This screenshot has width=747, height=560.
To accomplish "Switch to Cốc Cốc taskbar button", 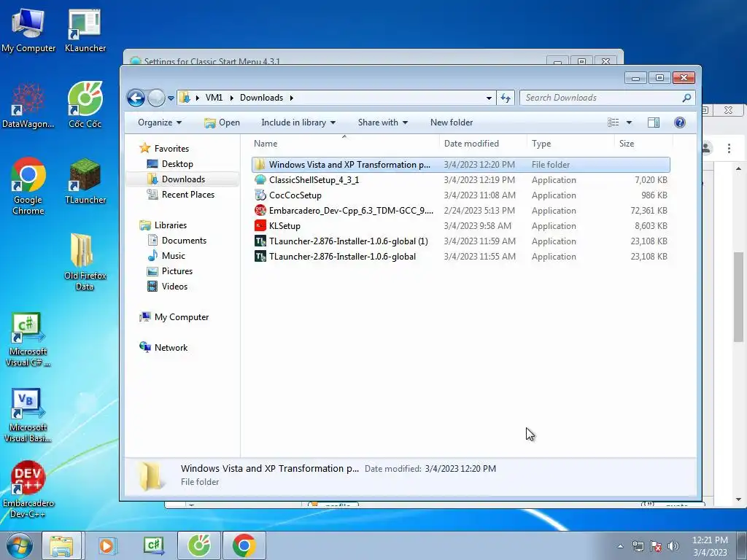I will click(x=198, y=545).
